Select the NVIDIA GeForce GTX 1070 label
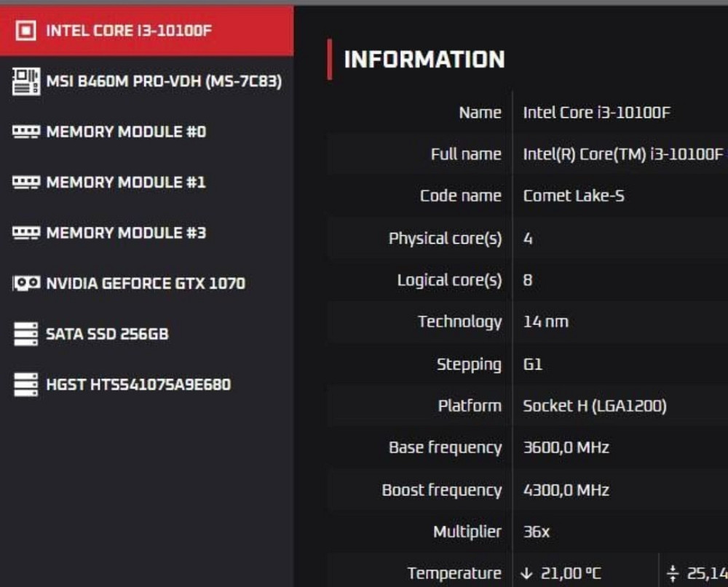728x587 pixels. 146,283
